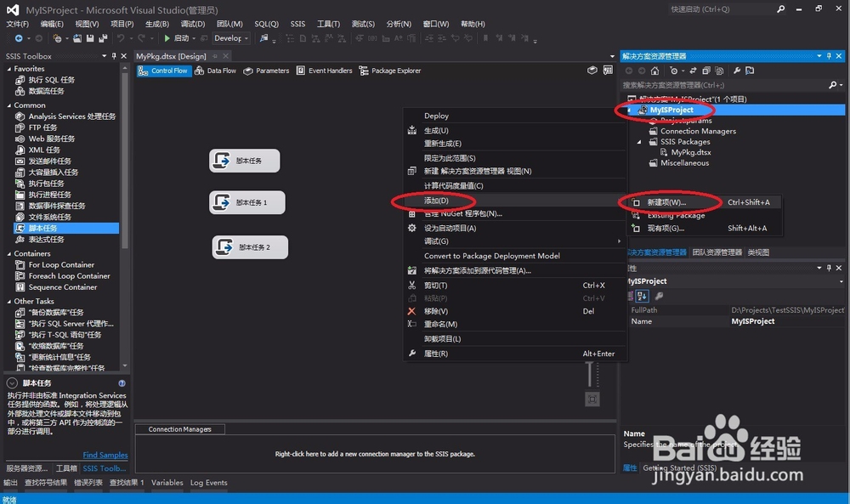Pick the FTP 任务 toolbox item
The height and width of the screenshot is (504, 850).
(42, 127)
